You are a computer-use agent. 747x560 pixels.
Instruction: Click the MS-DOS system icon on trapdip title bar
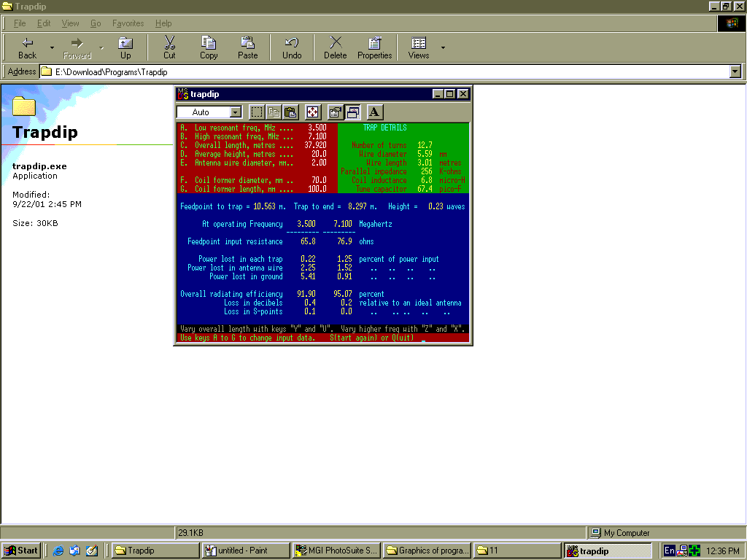pos(183,94)
